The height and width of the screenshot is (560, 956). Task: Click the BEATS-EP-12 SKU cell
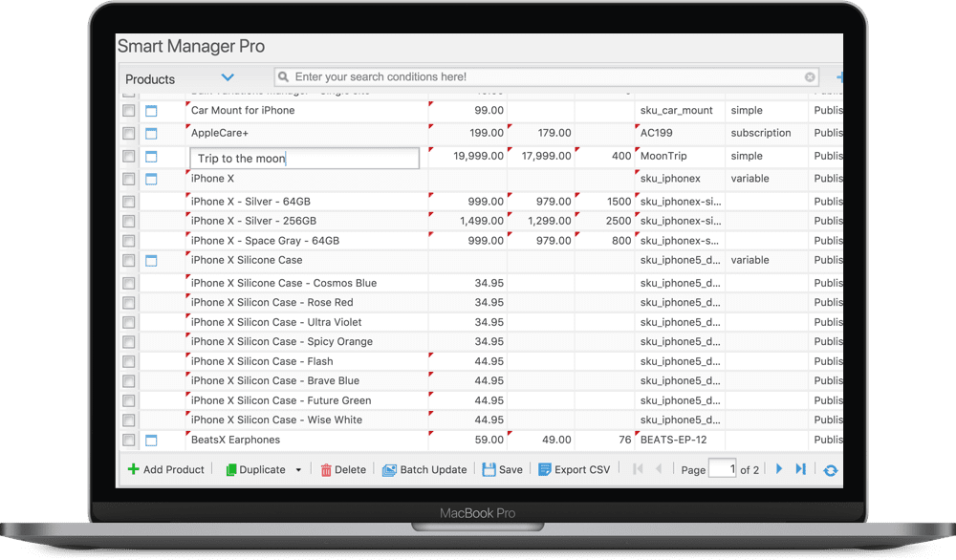pyautogui.click(x=673, y=440)
